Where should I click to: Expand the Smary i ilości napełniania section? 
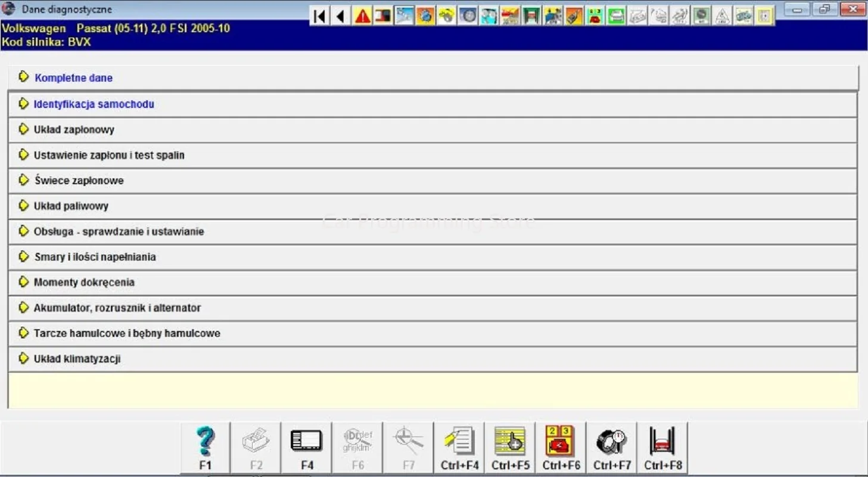[95, 256]
